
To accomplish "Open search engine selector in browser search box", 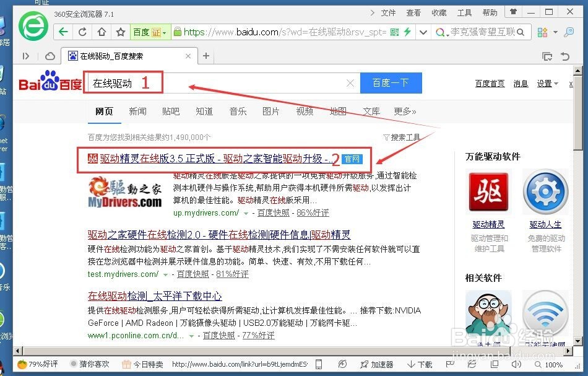I will (442, 33).
